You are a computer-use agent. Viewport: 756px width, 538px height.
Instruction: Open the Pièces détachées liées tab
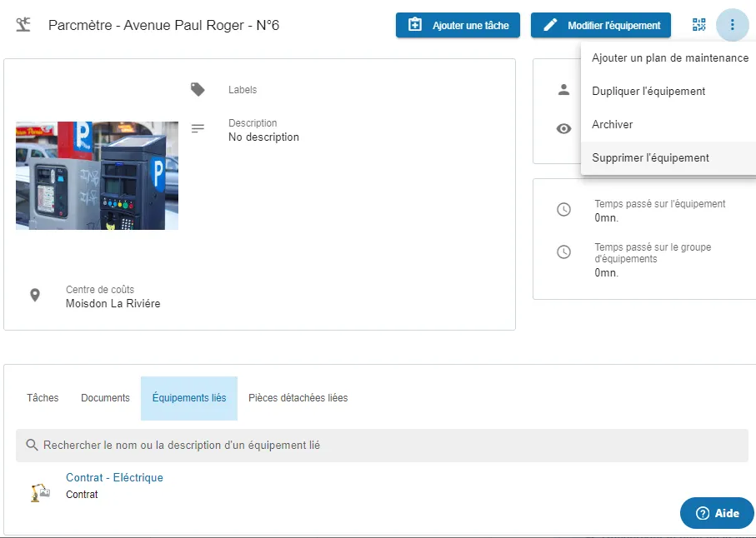[x=298, y=398]
